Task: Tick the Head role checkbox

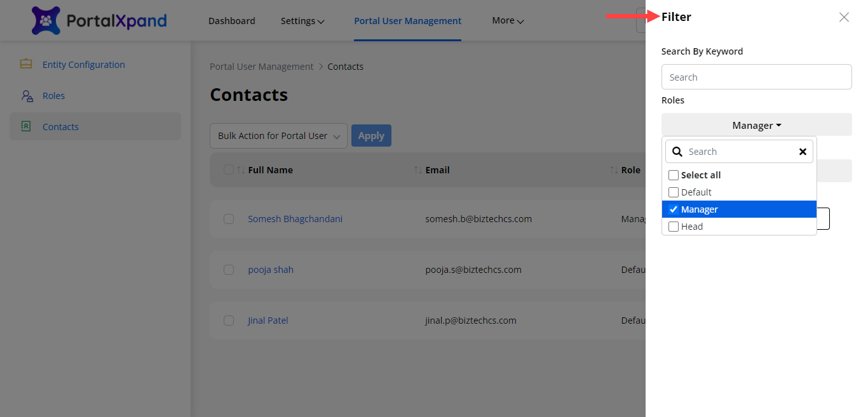Action: point(674,227)
